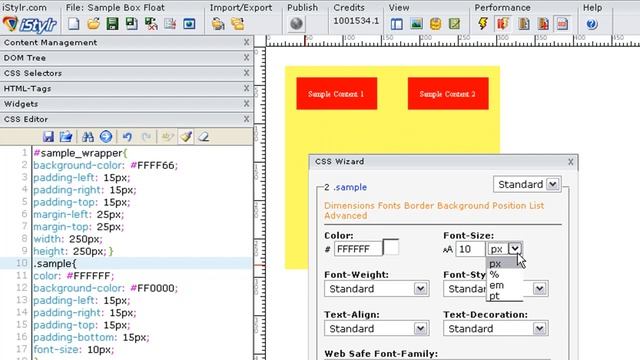The image size is (640, 360).
Task: Expand the Widgets panel header
Action: click(x=127, y=104)
